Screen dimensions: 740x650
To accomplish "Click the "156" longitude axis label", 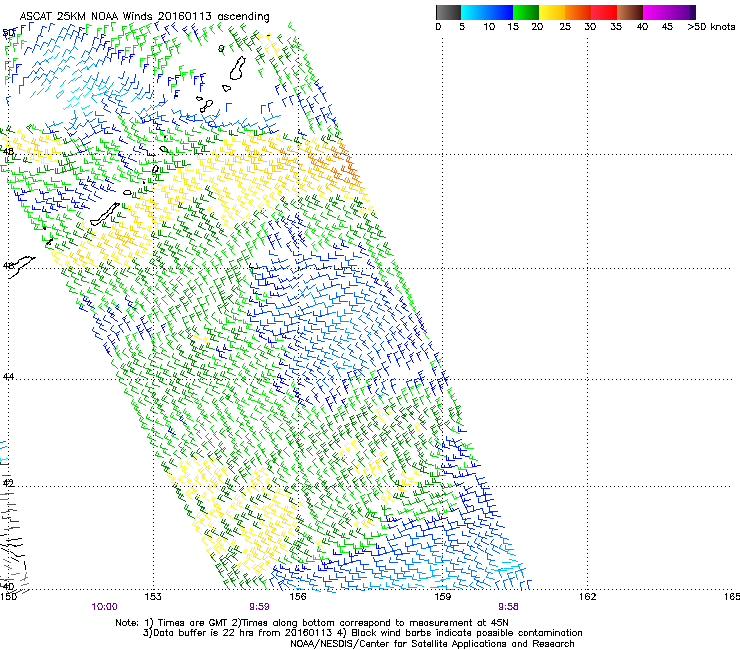I will [298, 597].
